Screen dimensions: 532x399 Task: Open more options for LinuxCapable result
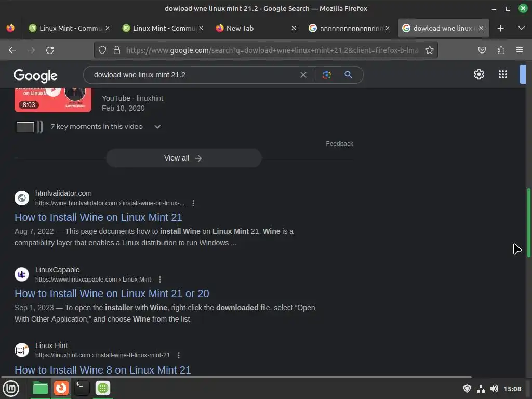pos(160,279)
